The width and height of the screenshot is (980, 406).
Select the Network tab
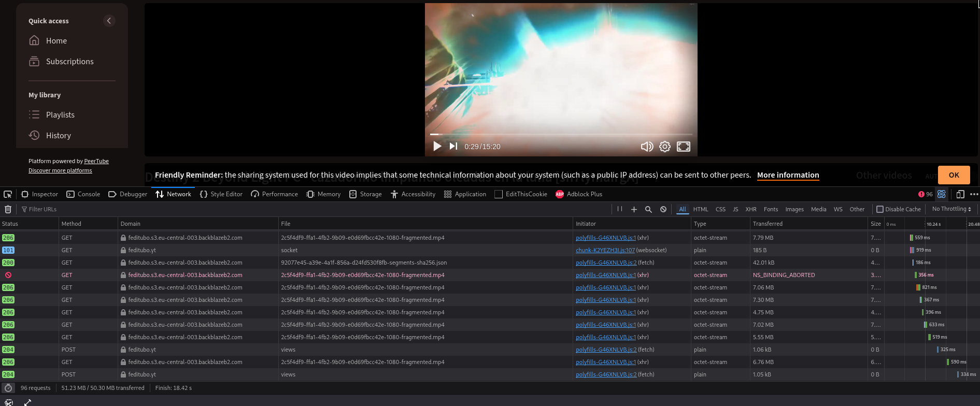[x=173, y=194]
